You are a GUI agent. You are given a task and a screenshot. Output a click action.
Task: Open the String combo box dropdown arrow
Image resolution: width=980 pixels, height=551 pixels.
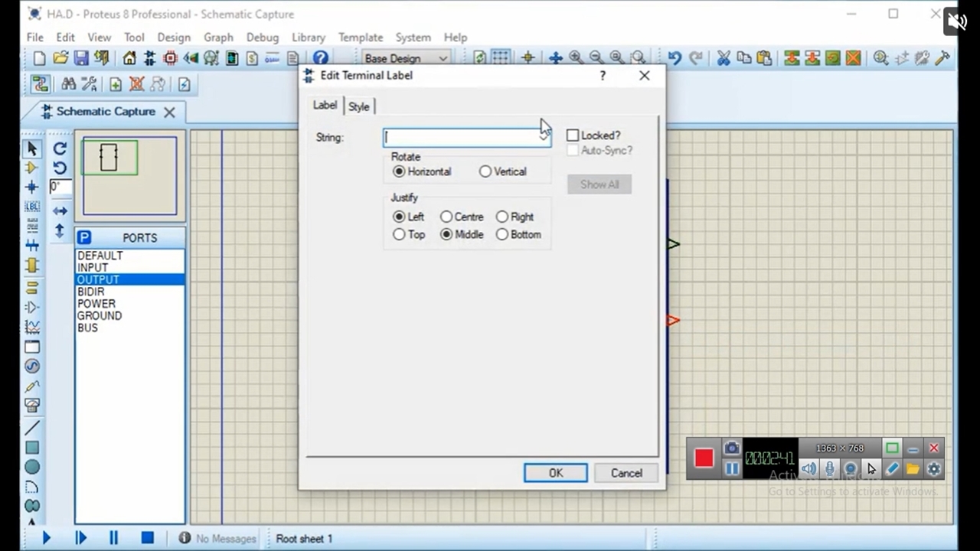coord(544,137)
